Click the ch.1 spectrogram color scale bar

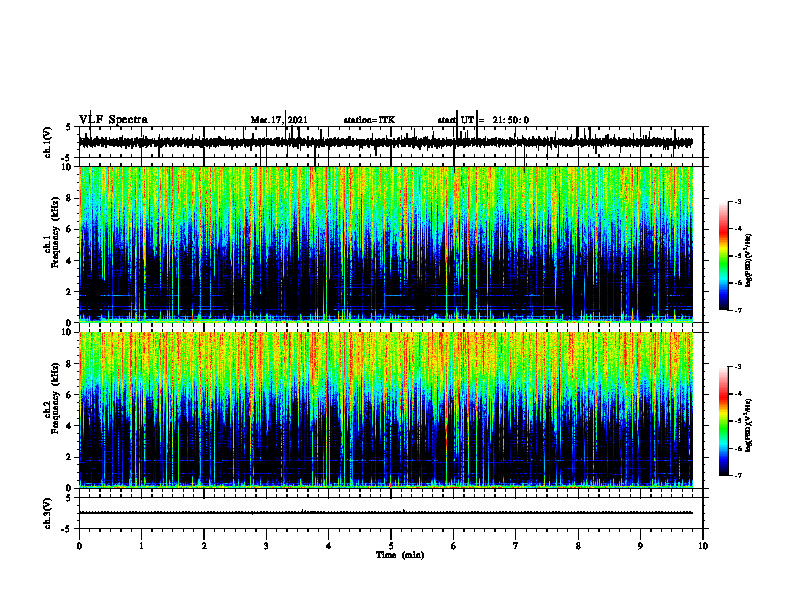[x=723, y=256]
